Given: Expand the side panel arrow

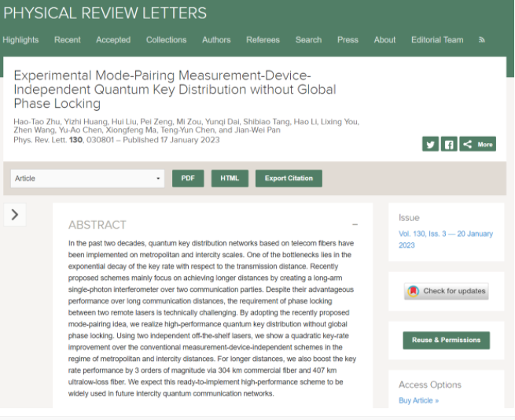Looking at the screenshot, I should point(15,215).
